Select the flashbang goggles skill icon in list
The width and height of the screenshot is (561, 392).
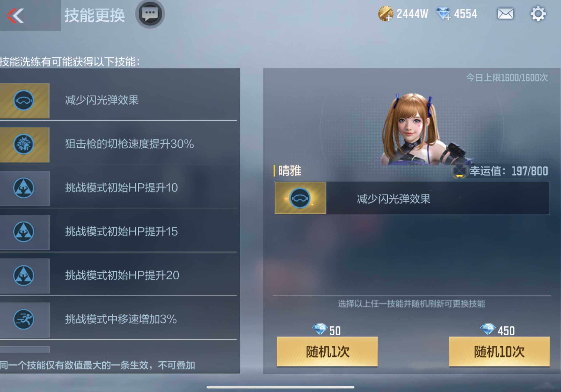[24, 100]
